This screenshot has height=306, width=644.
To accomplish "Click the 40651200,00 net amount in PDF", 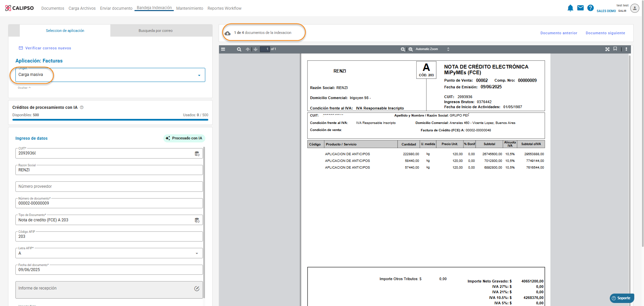I will (x=532, y=281).
